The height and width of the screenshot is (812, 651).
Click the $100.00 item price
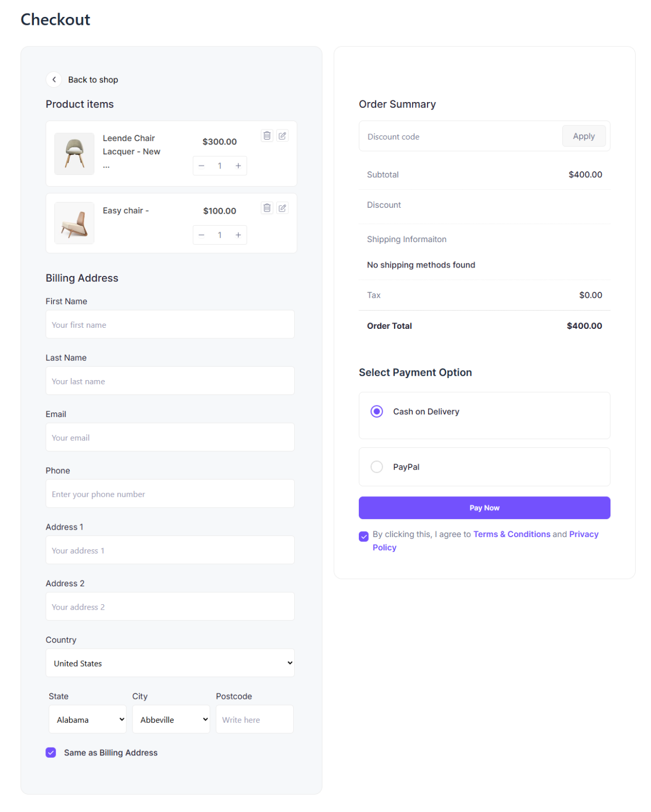pyautogui.click(x=220, y=211)
